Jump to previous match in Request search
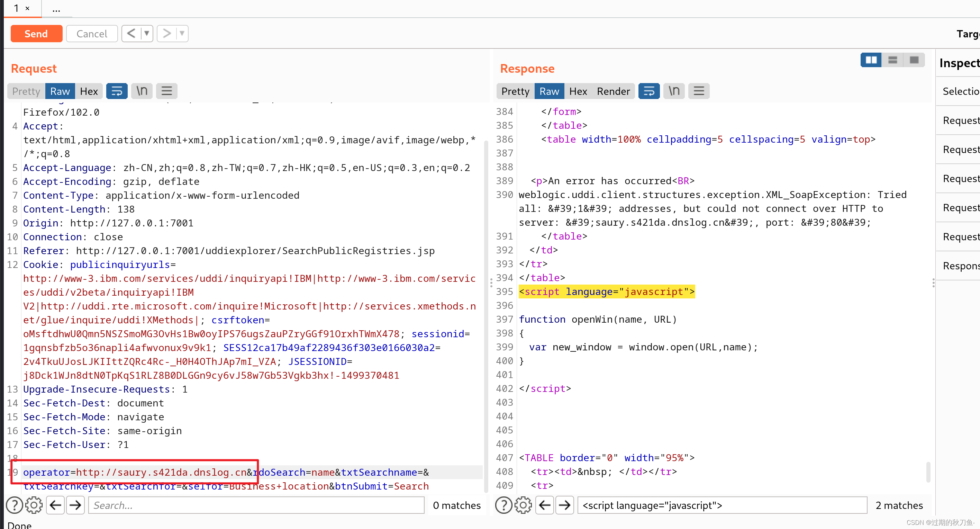Screen dimensions: 980x529 pyautogui.click(x=56, y=505)
